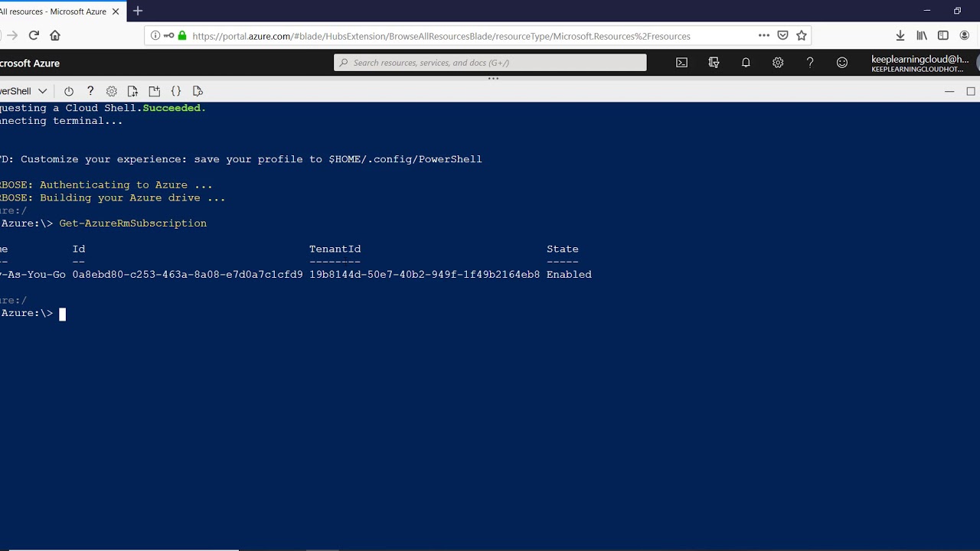
Task: Open Cloud Shell settings gear
Action: click(x=112, y=91)
